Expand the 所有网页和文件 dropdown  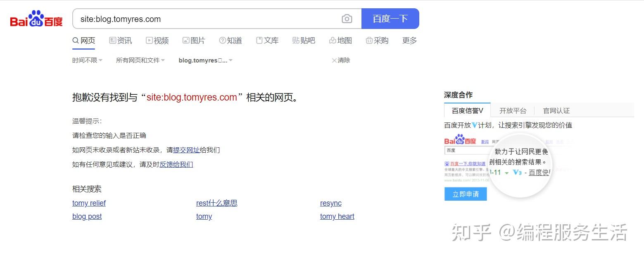click(x=140, y=60)
